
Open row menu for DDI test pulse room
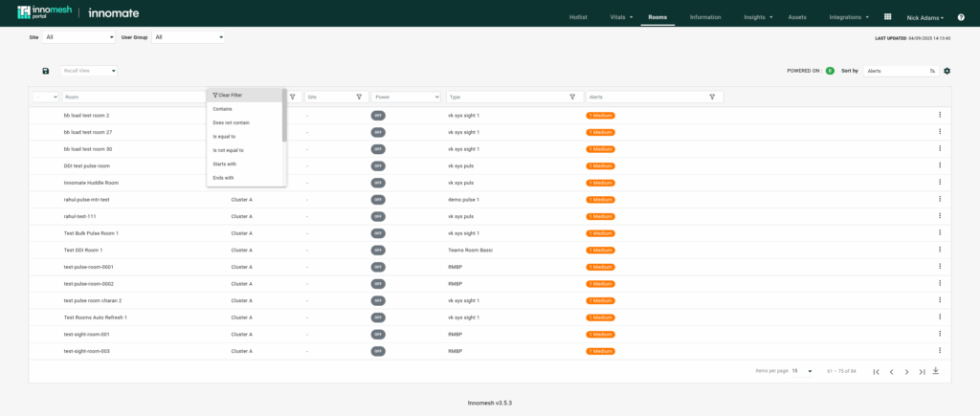[940, 165]
